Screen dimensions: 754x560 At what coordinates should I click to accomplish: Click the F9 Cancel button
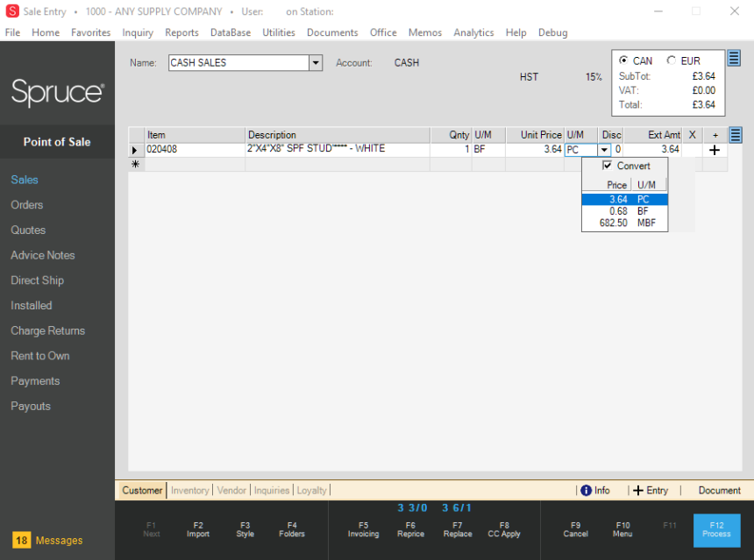[x=576, y=529]
